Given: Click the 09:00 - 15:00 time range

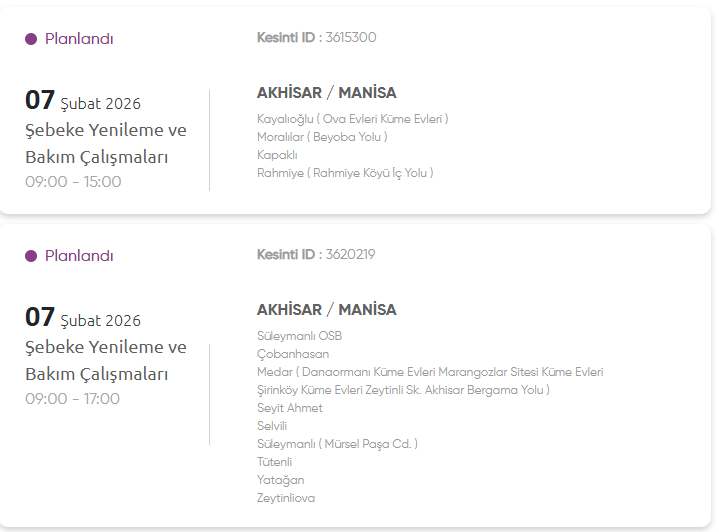Looking at the screenshot, I should tap(73, 182).
